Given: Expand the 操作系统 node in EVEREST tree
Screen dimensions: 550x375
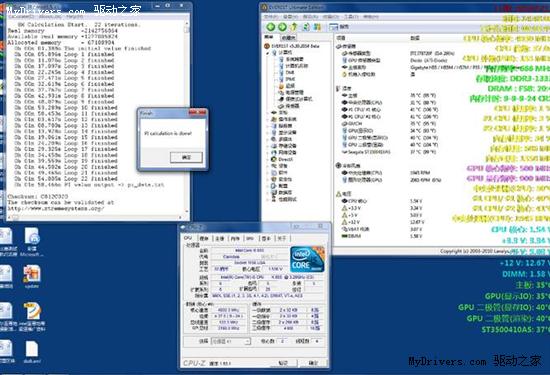Looking at the screenshot, I should point(268,120).
